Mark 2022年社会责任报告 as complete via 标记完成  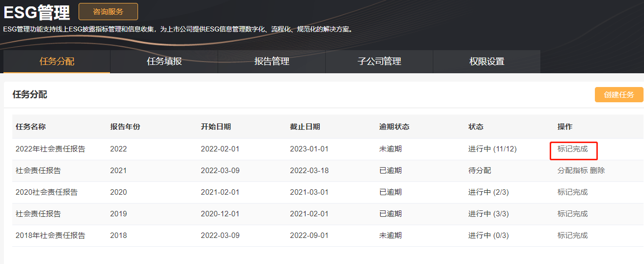tap(572, 149)
